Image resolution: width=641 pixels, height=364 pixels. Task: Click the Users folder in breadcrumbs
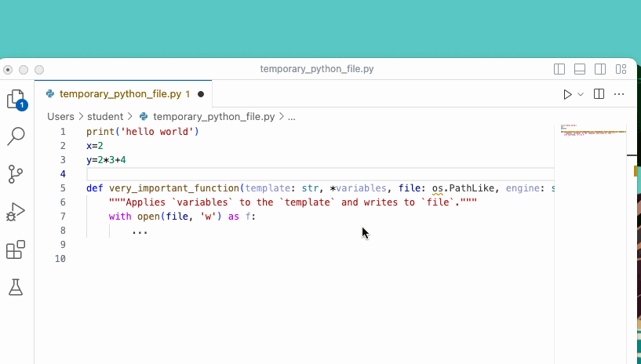pyautogui.click(x=60, y=117)
